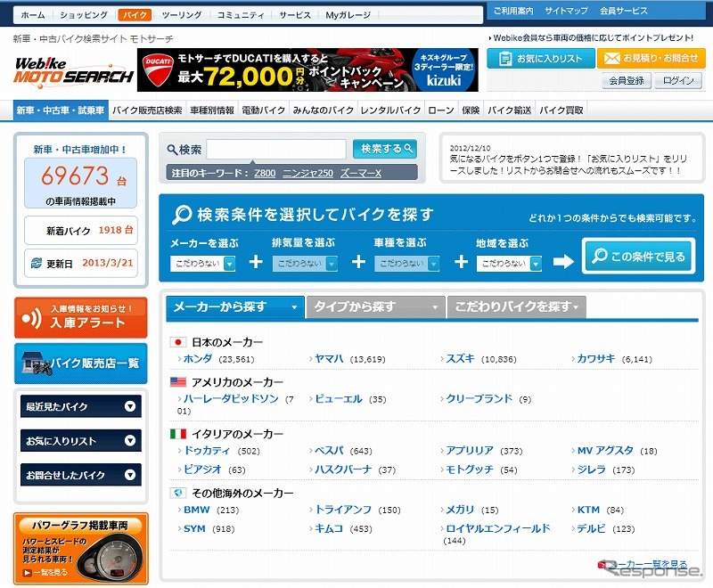The width and height of the screenshot is (713, 588).
Task: Open the 地域を選ぶ dropdown
Action: pyautogui.click(x=509, y=263)
